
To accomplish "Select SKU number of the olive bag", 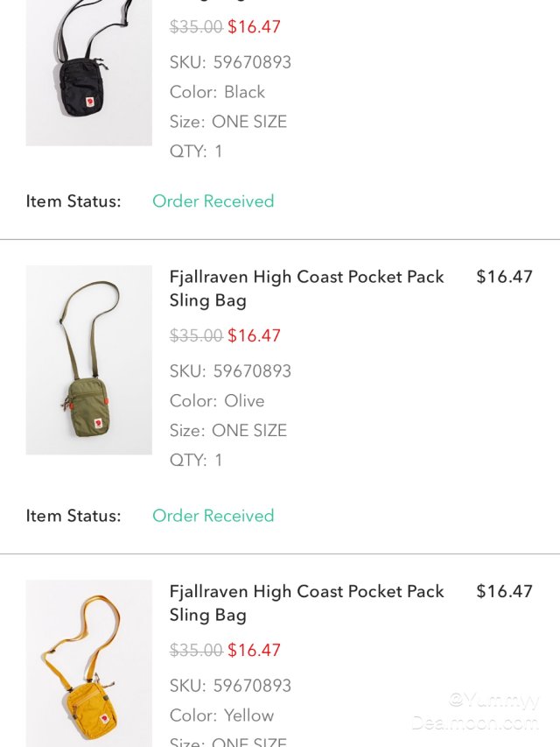I will [252, 371].
